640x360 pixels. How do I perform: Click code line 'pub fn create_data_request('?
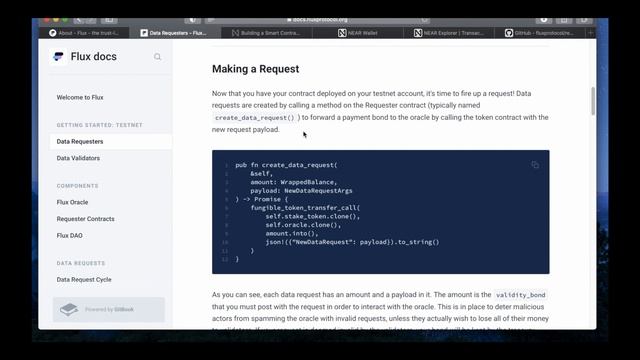point(287,165)
